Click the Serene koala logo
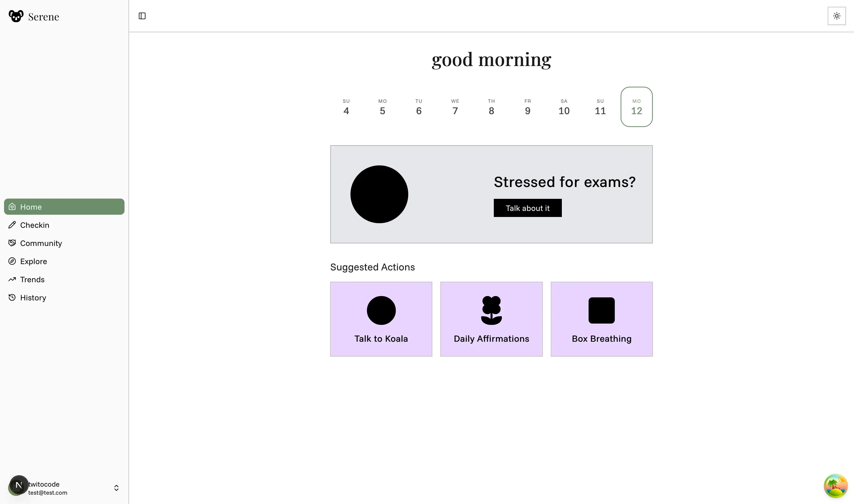Image resolution: width=854 pixels, height=504 pixels. pyautogui.click(x=15, y=16)
